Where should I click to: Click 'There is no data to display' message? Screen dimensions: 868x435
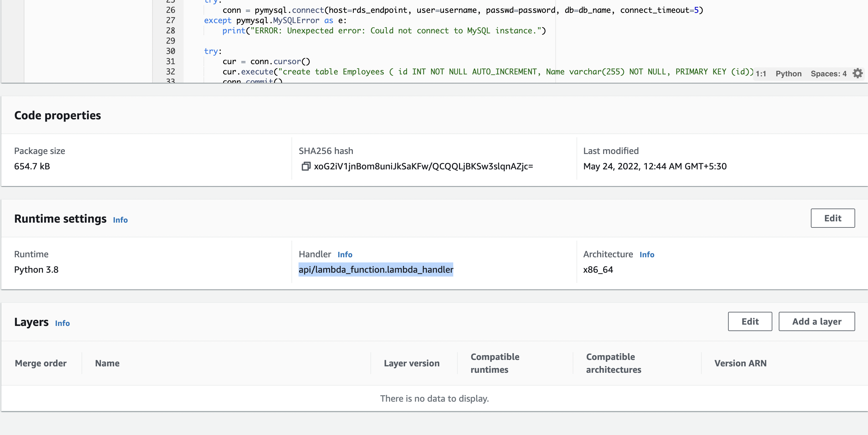[x=434, y=399]
